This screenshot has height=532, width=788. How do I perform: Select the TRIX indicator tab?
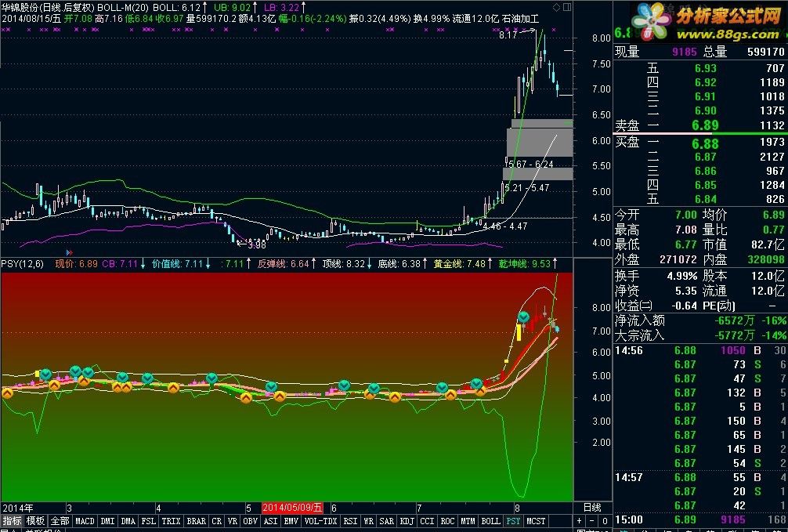pos(171,521)
